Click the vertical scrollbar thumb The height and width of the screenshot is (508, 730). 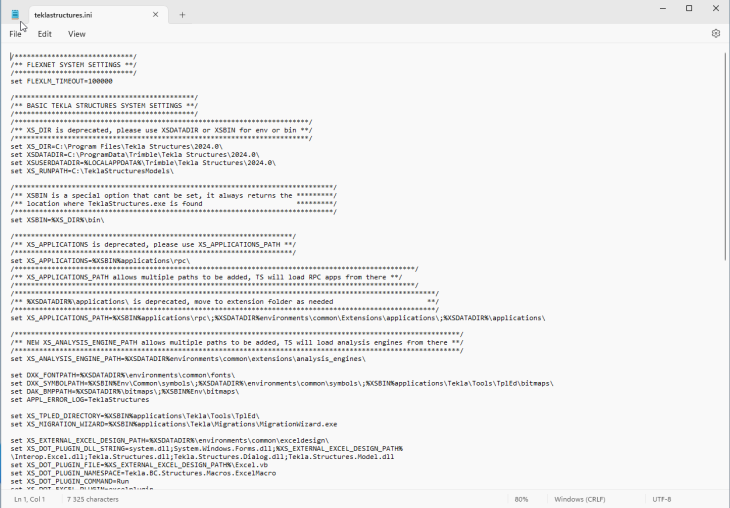tap(725, 156)
